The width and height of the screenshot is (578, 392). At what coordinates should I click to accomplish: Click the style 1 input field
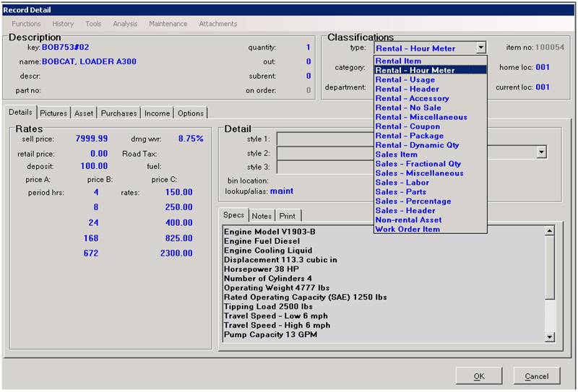pos(326,139)
